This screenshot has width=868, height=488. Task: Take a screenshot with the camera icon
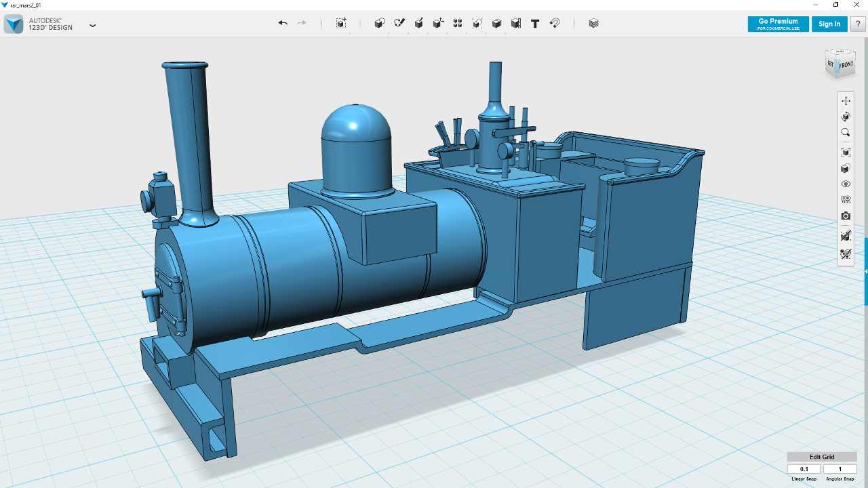(x=846, y=216)
